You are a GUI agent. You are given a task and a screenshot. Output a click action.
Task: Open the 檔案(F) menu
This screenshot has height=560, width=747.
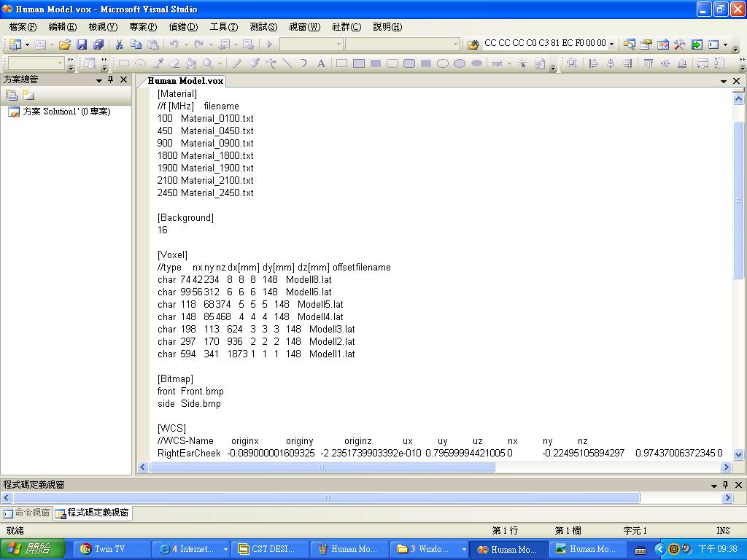pyautogui.click(x=23, y=27)
